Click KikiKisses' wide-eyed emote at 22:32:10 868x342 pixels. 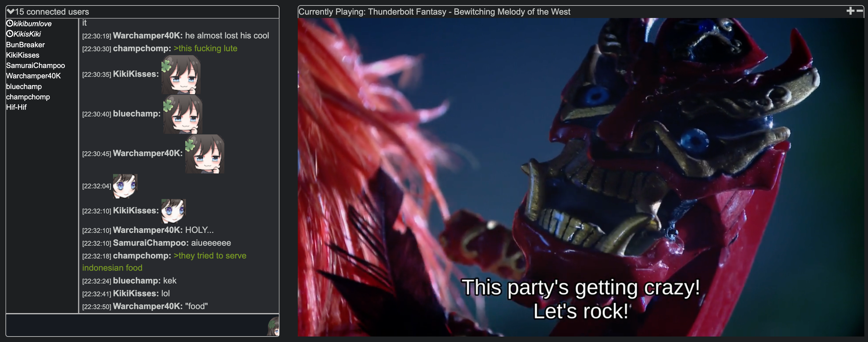pyautogui.click(x=173, y=211)
